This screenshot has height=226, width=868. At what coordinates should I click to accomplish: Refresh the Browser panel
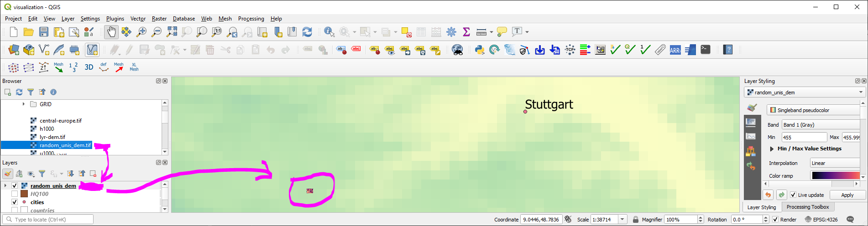click(19, 92)
